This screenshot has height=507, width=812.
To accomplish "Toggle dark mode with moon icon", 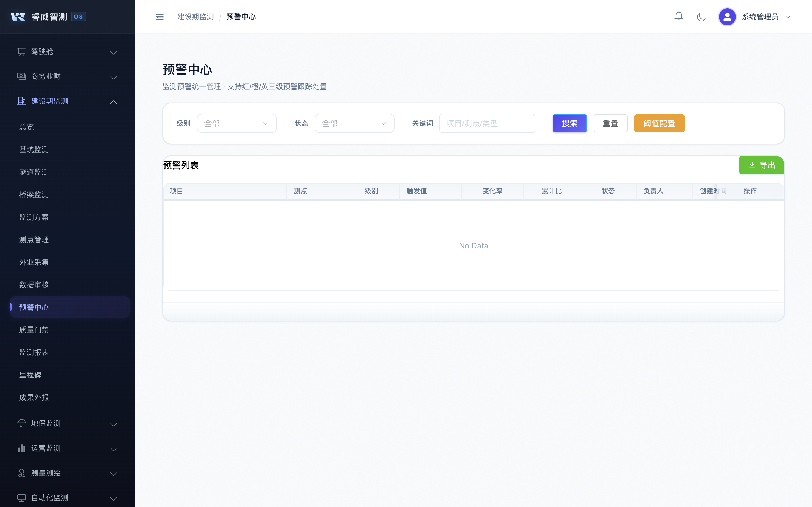I will pyautogui.click(x=701, y=17).
